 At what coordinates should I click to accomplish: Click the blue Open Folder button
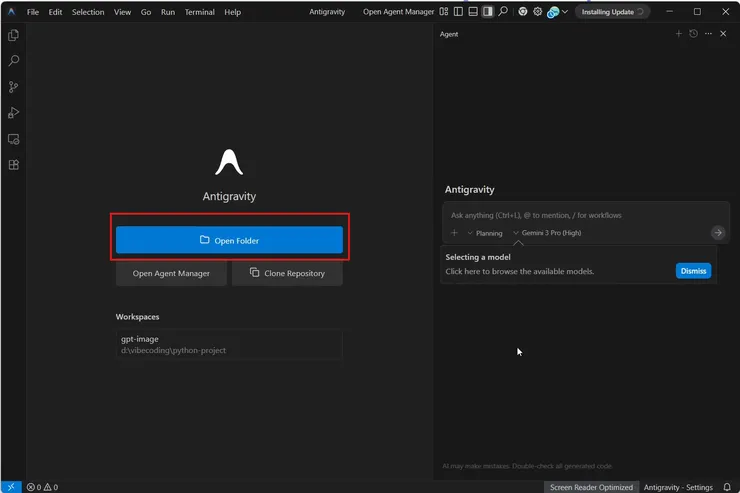click(229, 240)
